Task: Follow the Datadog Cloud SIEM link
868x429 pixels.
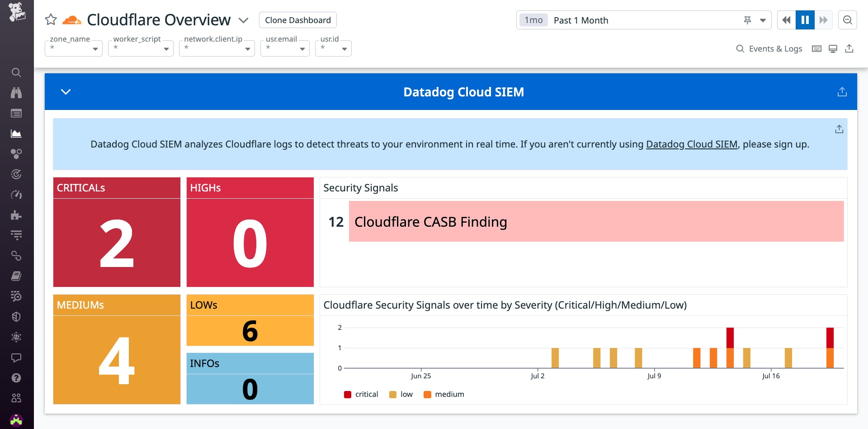Action: pyautogui.click(x=691, y=144)
